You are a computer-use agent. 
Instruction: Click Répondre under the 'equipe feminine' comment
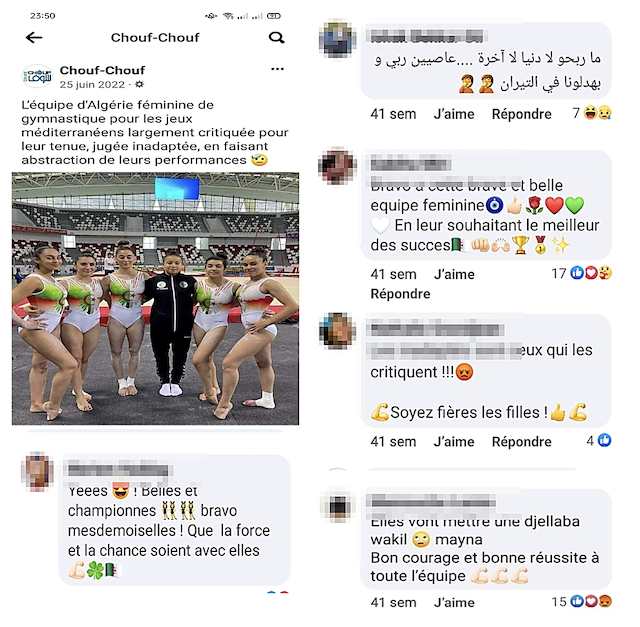point(400,294)
